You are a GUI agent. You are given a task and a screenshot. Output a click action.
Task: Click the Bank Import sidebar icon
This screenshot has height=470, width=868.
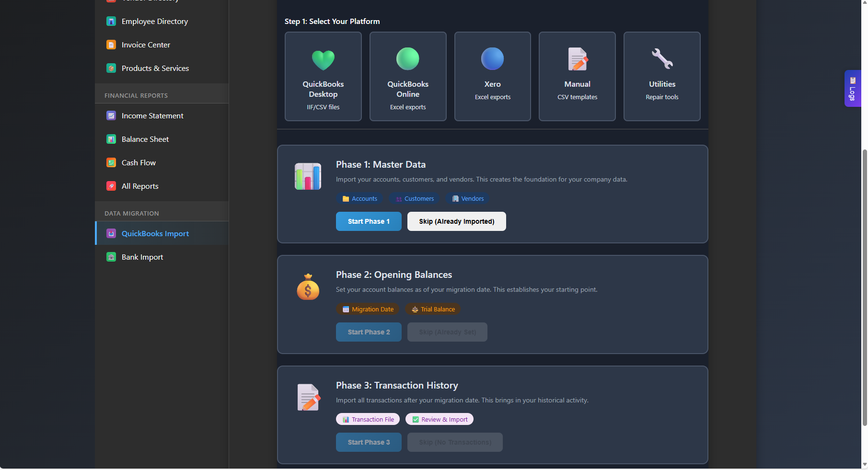coord(111,257)
